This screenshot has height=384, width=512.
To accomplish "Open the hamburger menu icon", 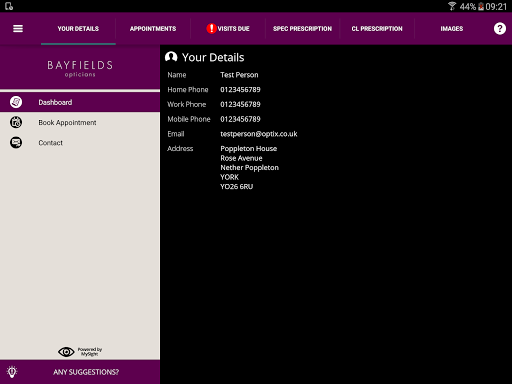I will point(18,29).
